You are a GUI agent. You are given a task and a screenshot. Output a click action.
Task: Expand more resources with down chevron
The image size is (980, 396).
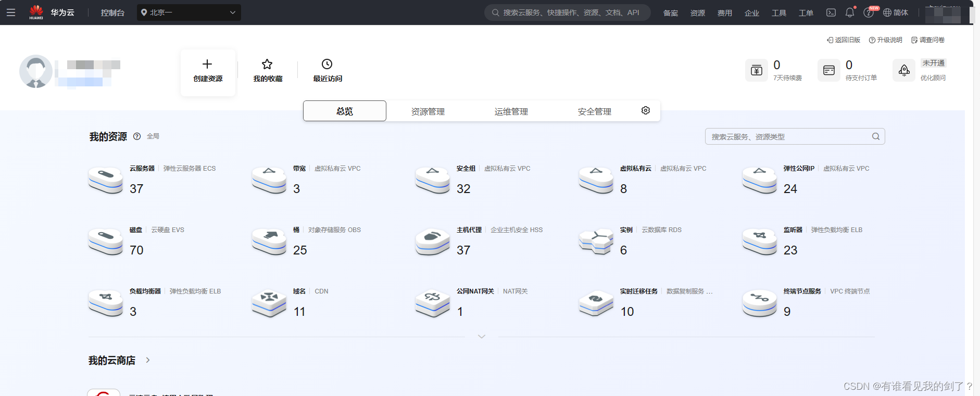coord(482,337)
